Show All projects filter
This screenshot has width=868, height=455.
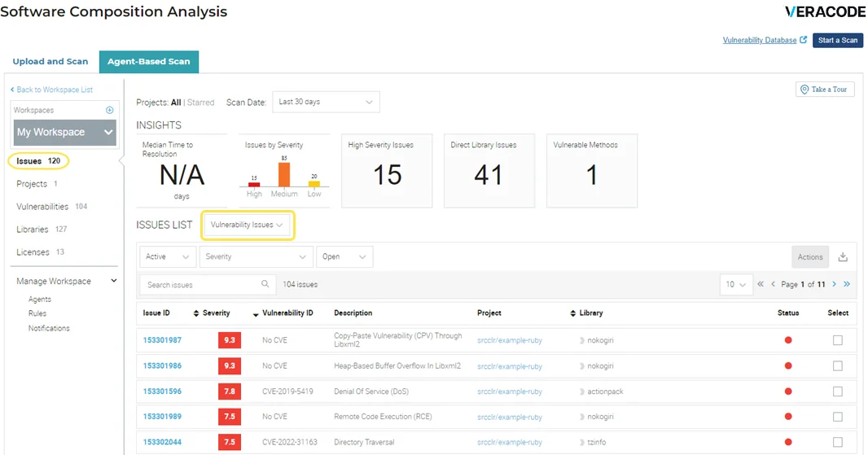[x=176, y=103]
